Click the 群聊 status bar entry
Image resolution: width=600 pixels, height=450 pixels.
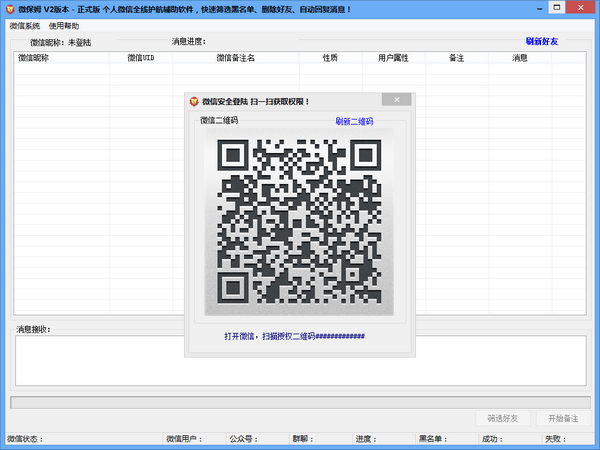(303, 439)
